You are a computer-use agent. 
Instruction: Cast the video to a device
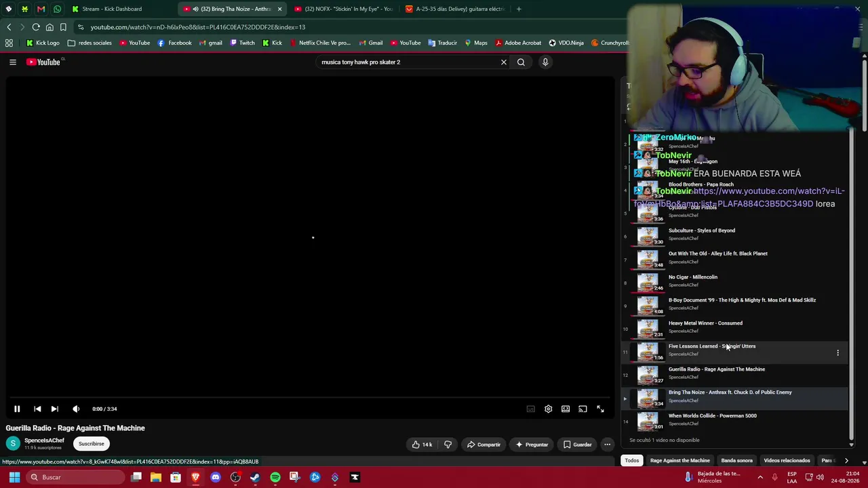point(583,409)
